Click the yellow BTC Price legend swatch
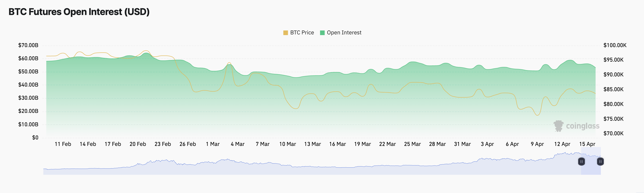The width and height of the screenshot is (644, 193). 286,33
